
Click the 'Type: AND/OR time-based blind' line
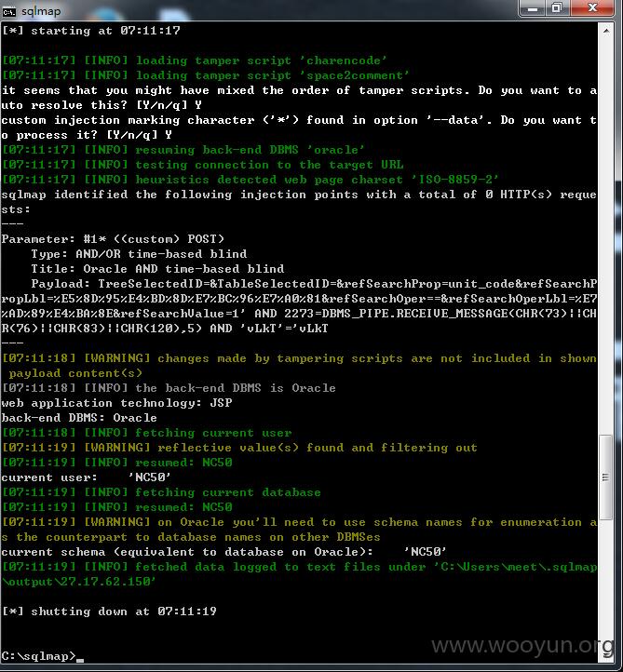[139, 254]
